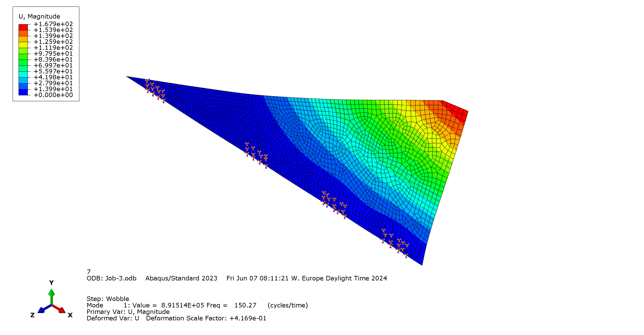Click the blue Z axis arrow of triad

[42, 310]
